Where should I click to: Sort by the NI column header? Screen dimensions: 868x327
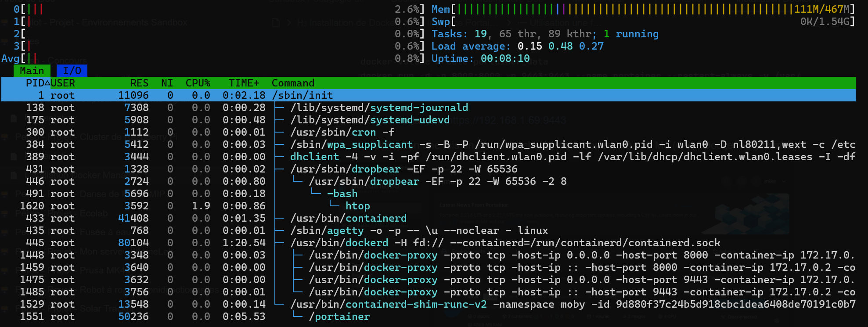pos(167,83)
